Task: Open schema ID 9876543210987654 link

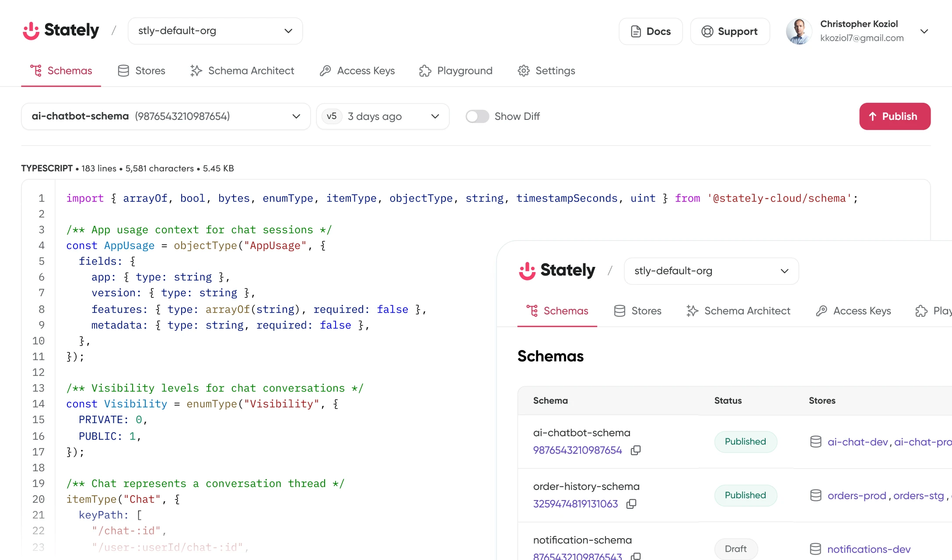Action: (x=577, y=450)
